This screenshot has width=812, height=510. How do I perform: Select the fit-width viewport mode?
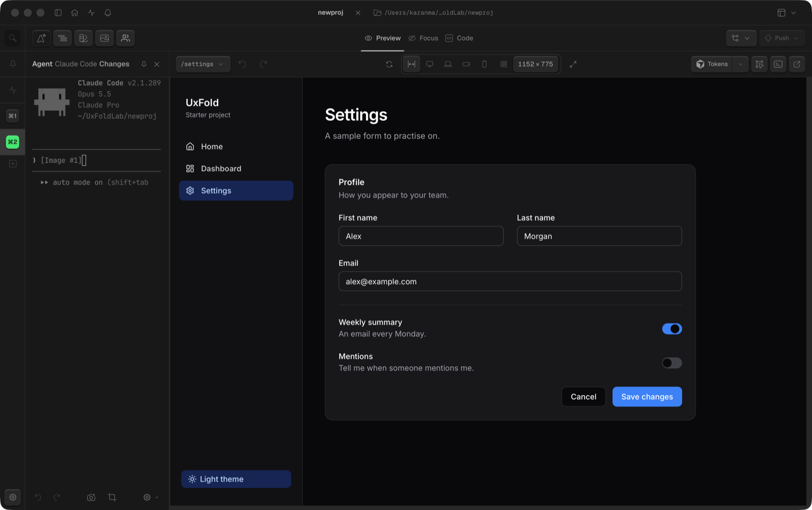click(x=412, y=64)
